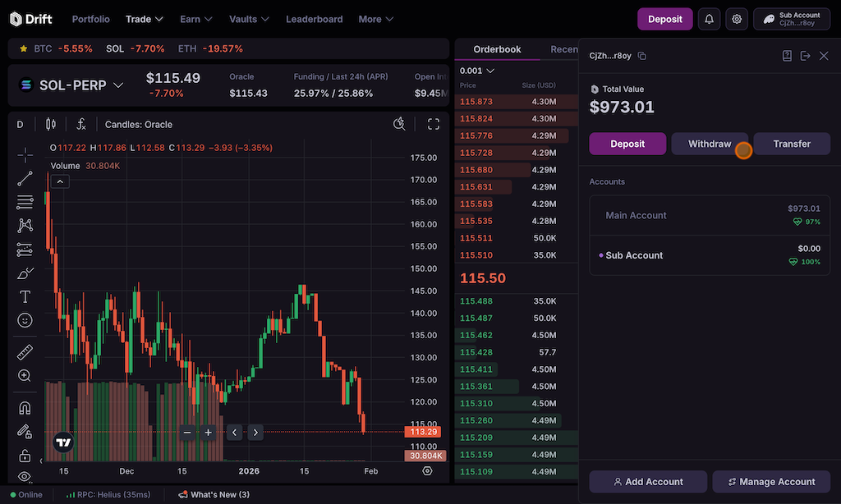Expand the Trade menu

(145, 19)
